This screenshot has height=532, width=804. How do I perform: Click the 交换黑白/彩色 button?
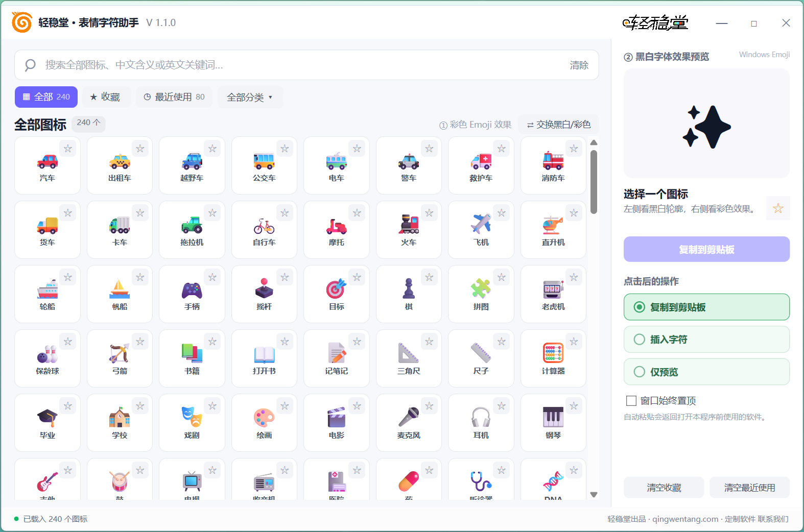click(558, 124)
